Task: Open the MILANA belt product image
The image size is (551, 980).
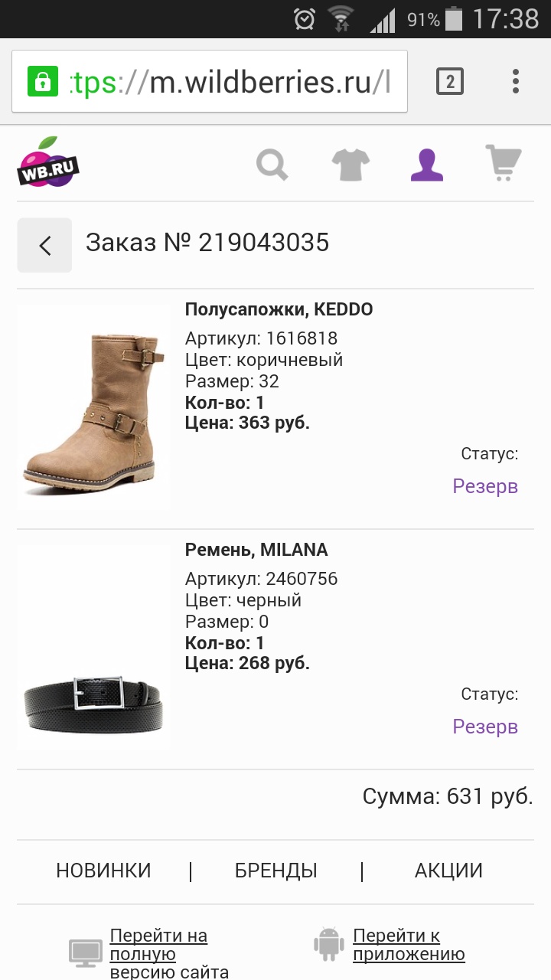Action: [93, 648]
